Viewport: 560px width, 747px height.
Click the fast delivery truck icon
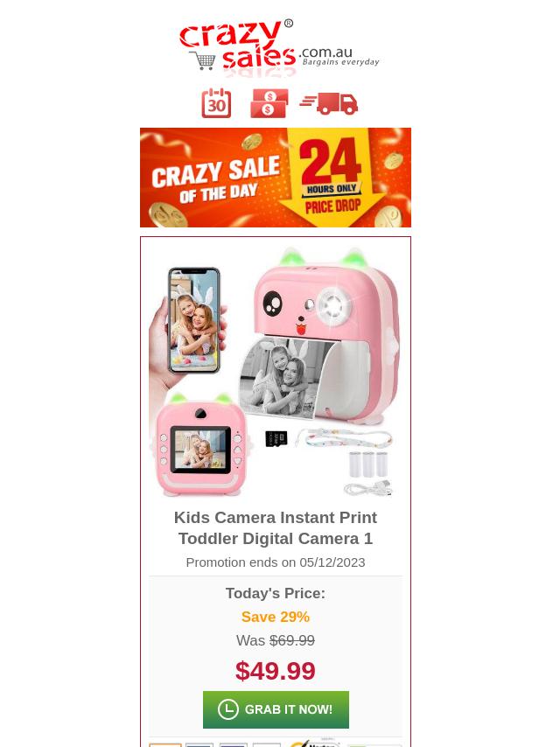point(329,103)
